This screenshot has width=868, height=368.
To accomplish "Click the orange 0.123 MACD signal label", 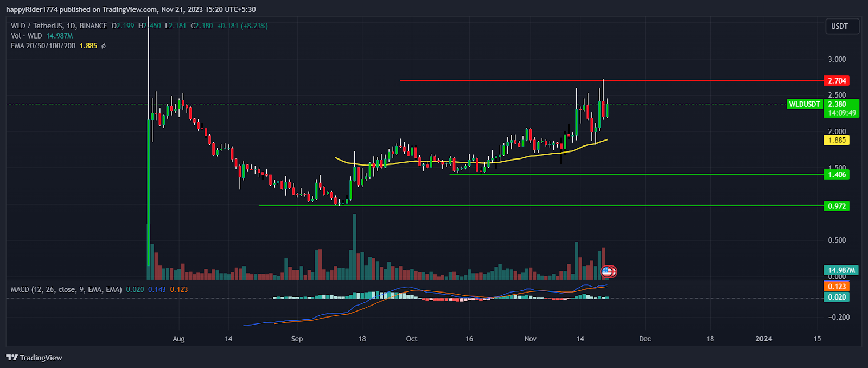I will click(837, 287).
